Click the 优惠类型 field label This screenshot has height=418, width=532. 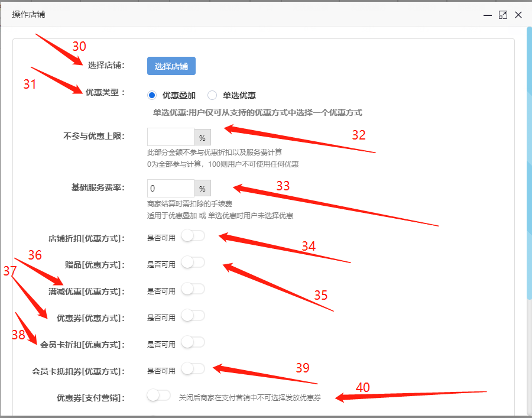pyautogui.click(x=105, y=93)
